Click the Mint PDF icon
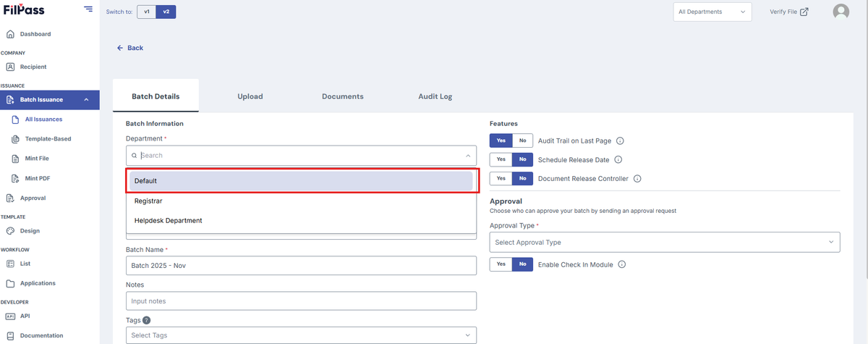This screenshot has width=868, height=344. (17, 178)
